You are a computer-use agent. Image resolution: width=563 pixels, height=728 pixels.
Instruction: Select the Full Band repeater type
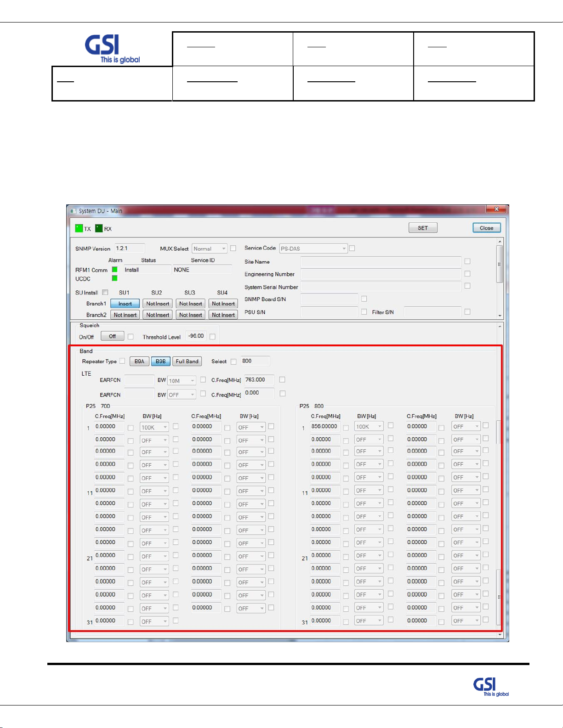[x=187, y=361]
